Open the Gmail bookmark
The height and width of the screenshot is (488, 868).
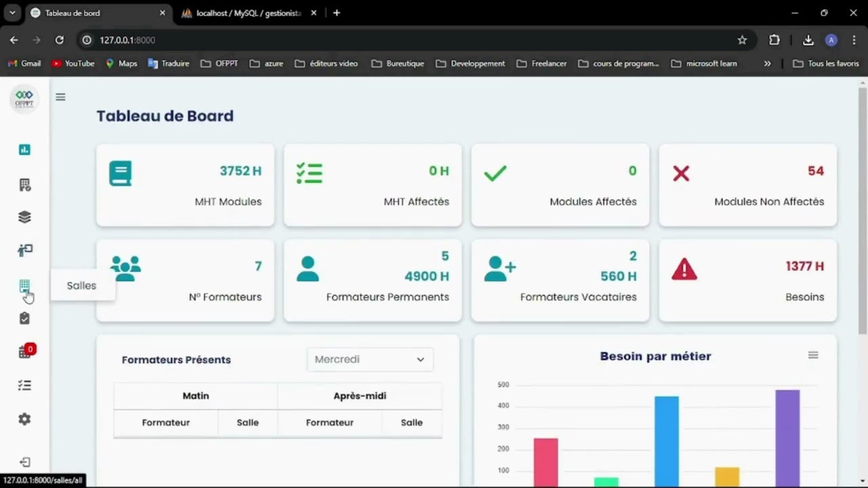(x=24, y=64)
